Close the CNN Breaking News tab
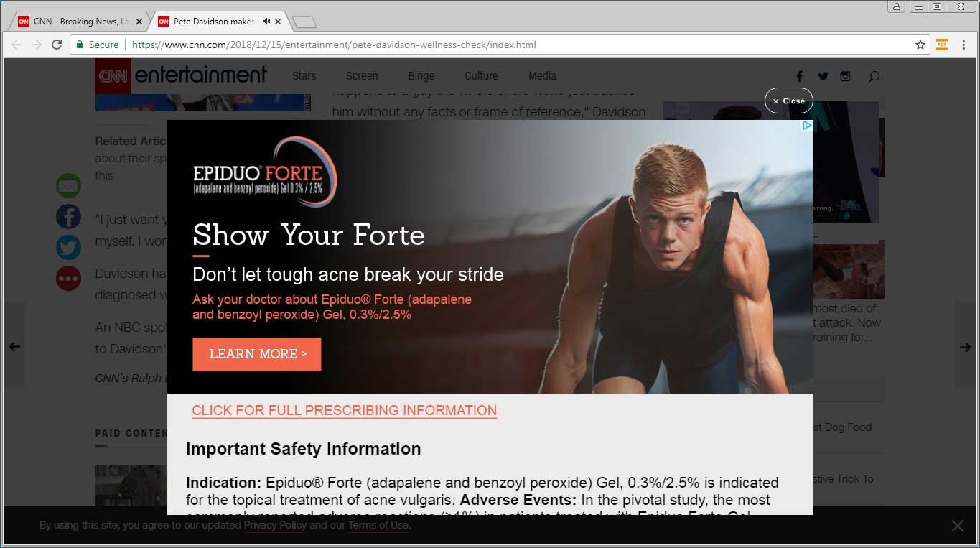Screen dimensions: 980x548 [x=139, y=22]
